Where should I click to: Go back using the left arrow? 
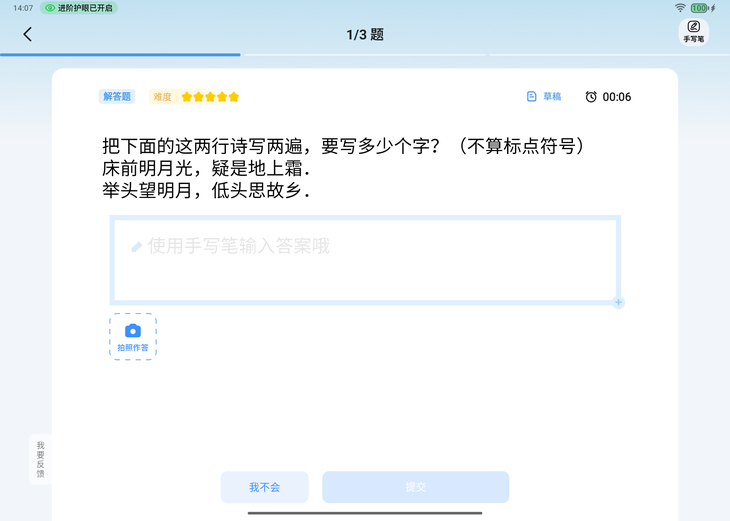pos(27,34)
